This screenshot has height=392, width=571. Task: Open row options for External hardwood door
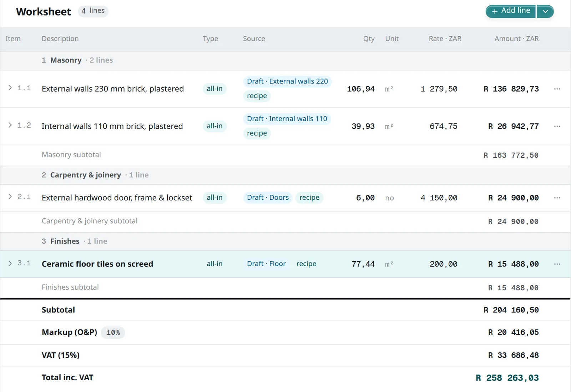click(557, 198)
